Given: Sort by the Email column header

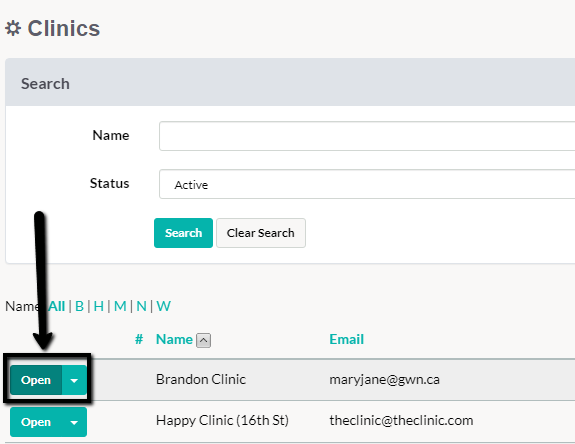Looking at the screenshot, I should 347,340.
